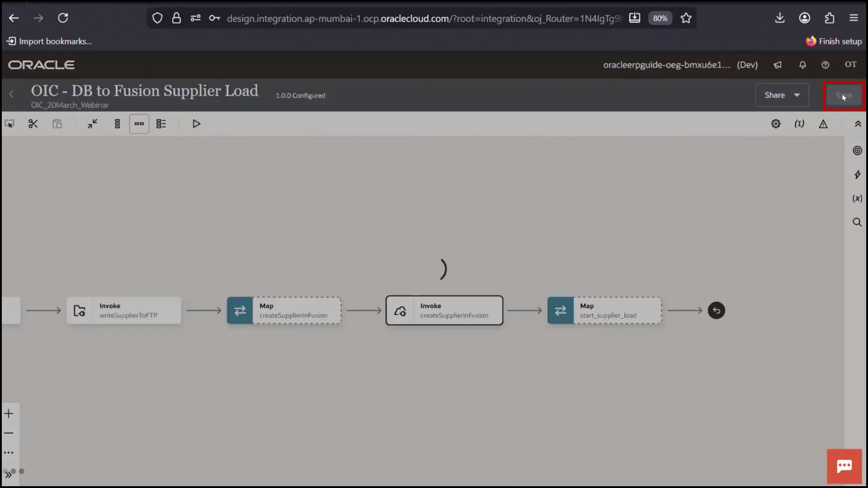Click integration title OIC - DB to Fusion Supplier Load
868x488 pixels.
coord(145,90)
